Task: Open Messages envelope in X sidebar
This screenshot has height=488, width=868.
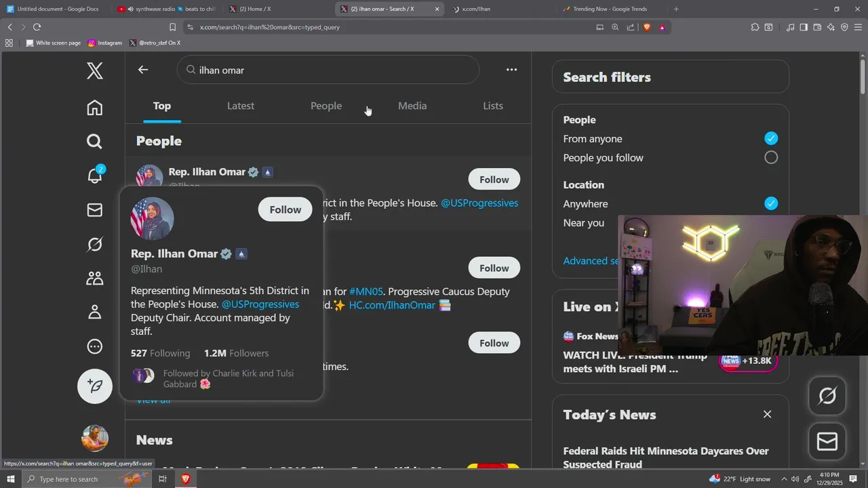Action: [x=95, y=210]
